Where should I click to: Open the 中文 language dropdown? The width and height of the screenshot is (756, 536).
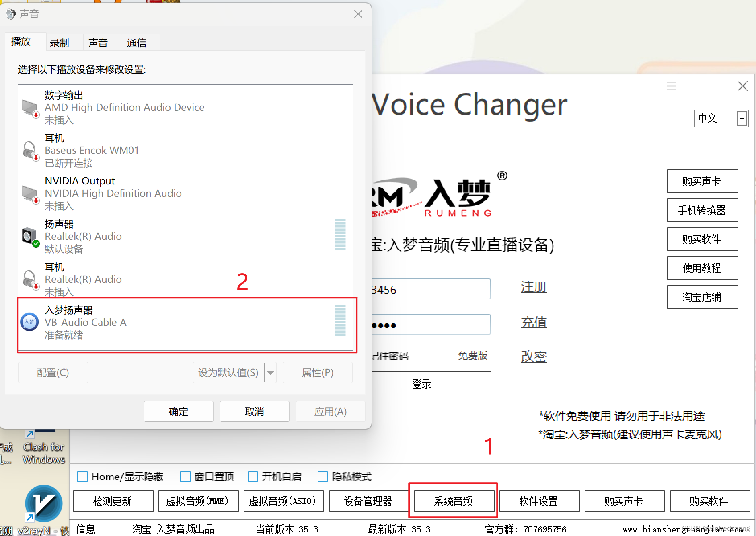click(742, 119)
